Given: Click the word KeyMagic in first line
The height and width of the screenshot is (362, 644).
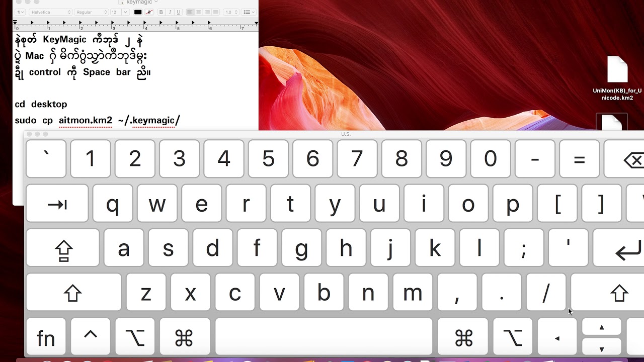Looking at the screenshot, I should click(64, 40).
